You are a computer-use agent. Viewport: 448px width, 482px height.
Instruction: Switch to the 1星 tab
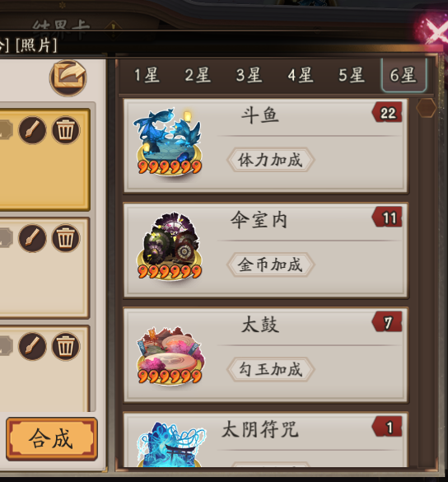click(x=147, y=75)
